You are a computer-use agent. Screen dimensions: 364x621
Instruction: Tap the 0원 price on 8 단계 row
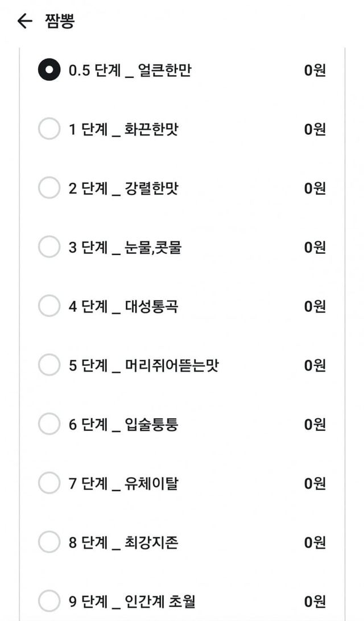click(x=315, y=542)
